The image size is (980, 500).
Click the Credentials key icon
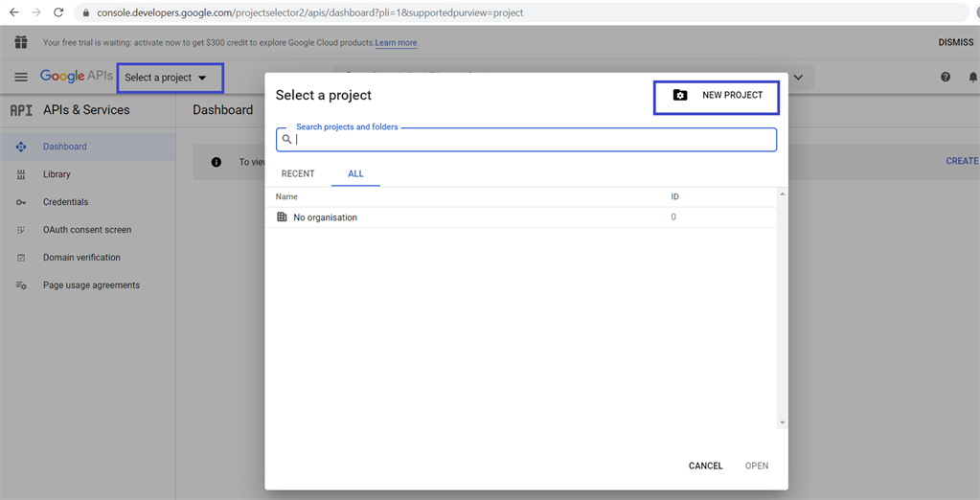[21, 202]
